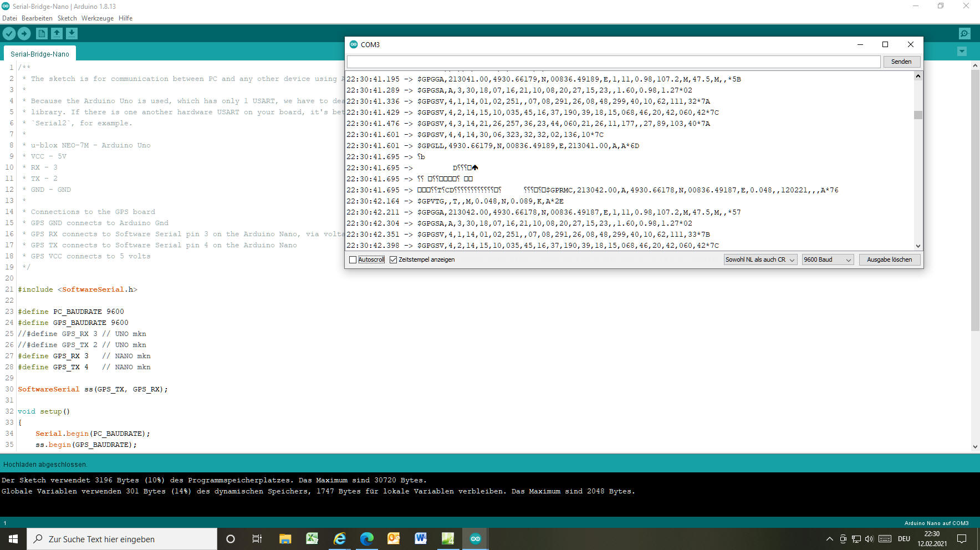This screenshot has width=980, height=550.
Task: Click the Arduino icon in COM3 title bar
Action: coord(354,44)
